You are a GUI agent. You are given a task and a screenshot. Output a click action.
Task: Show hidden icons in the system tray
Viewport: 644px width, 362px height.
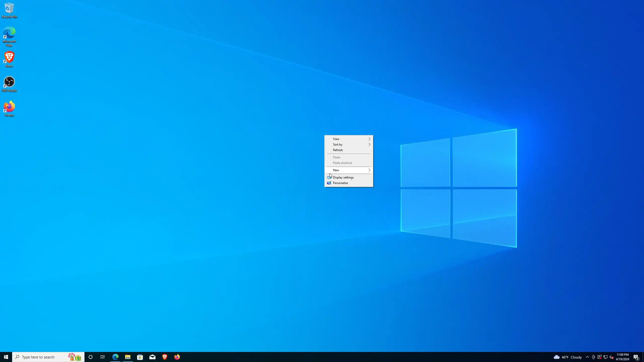tap(587, 357)
